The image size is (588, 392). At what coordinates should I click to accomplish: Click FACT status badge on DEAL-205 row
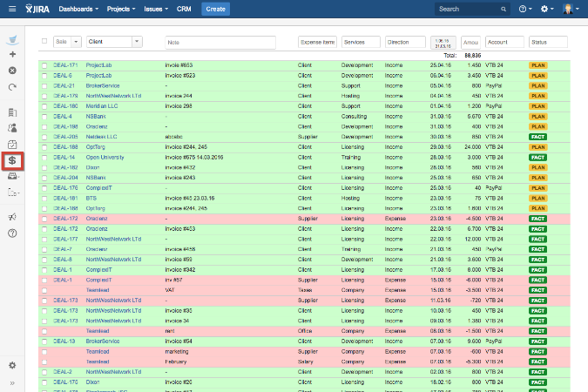point(537,137)
